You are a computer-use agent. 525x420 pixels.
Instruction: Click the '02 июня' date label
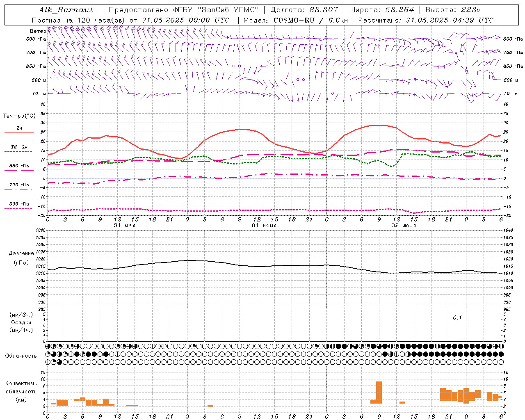coord(404,226)
